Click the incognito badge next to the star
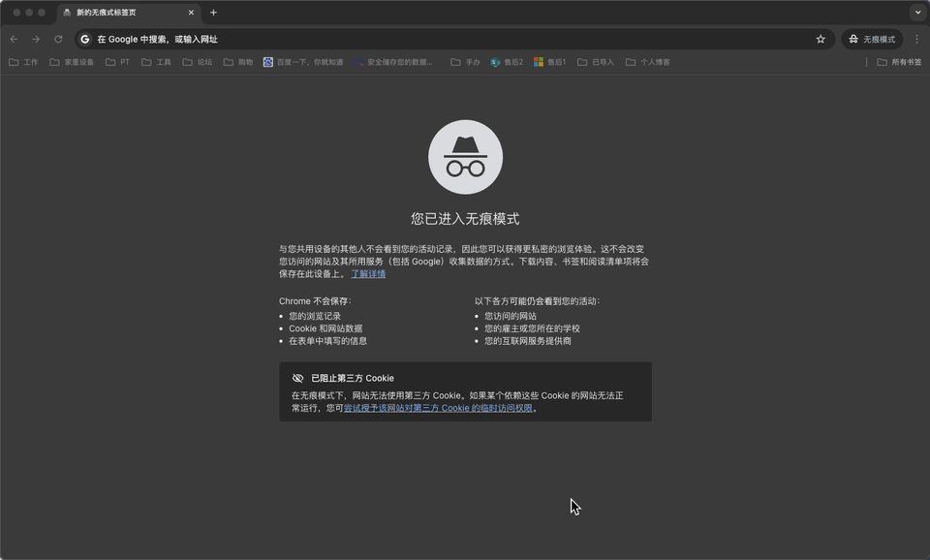Screen dimensions: 930x560 pos(870,39)
